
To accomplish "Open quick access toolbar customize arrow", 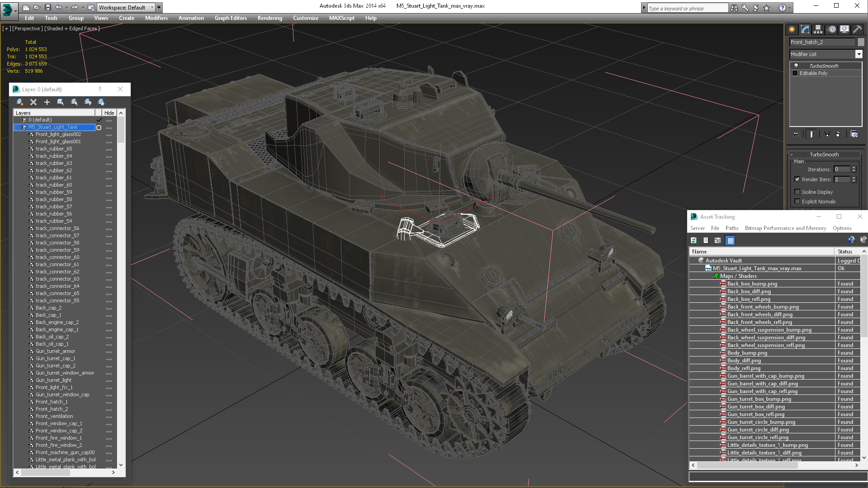I will pos(159,8).
